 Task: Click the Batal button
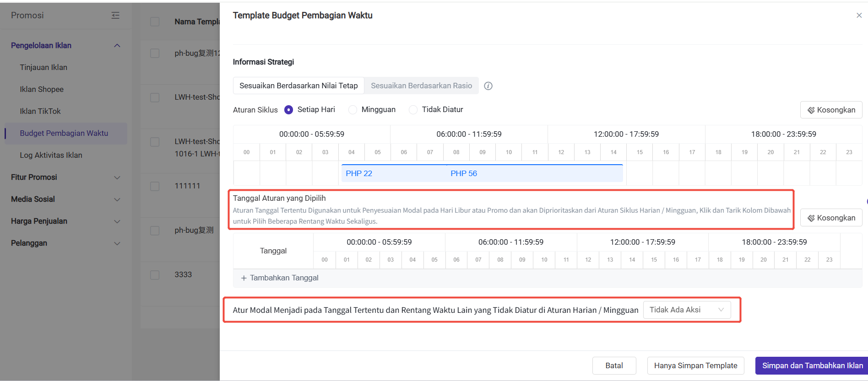click(614, 366)
